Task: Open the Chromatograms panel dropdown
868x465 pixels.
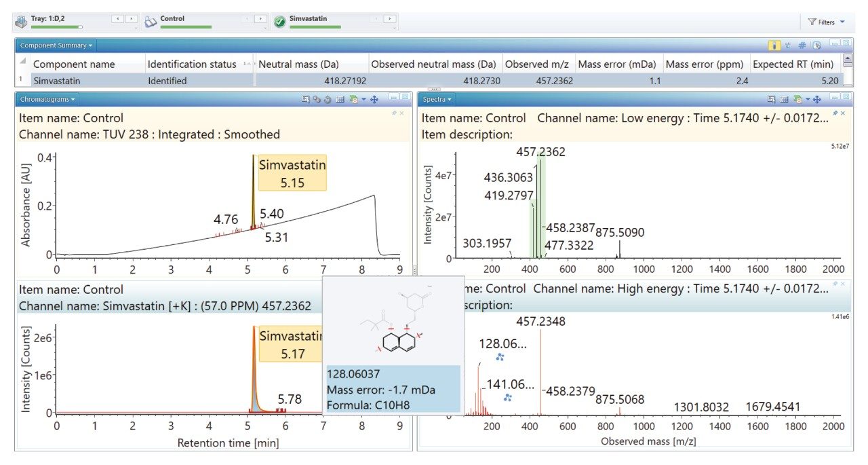Action: coord(47,99)
